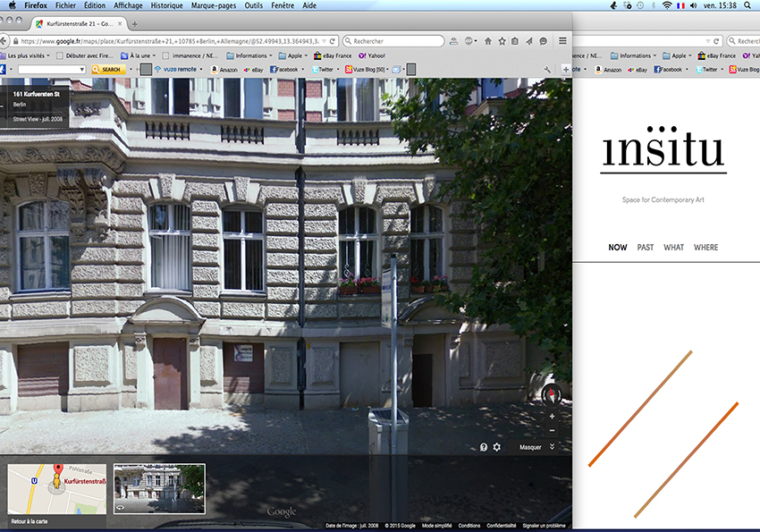This screenshot has width=760, height=532.
Task: Click Signaler un problème link
Action: pos(544,526)
